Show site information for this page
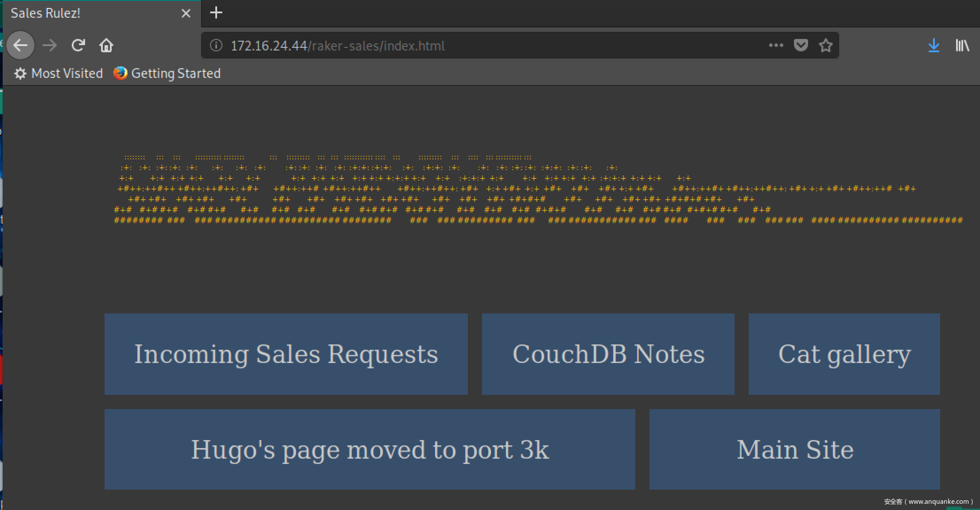This screenshot has height=510, width=980. (216, 46)
